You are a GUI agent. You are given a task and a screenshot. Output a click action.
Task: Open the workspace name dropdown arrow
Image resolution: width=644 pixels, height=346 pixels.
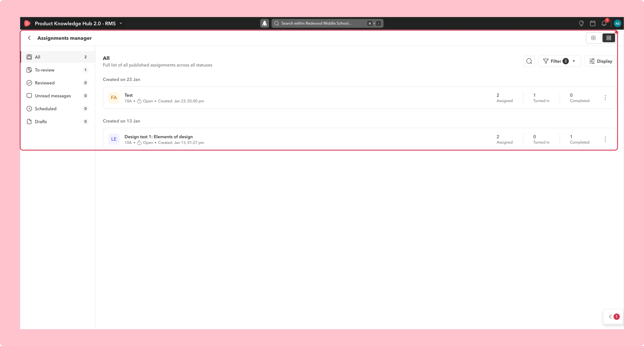point(121,23)
